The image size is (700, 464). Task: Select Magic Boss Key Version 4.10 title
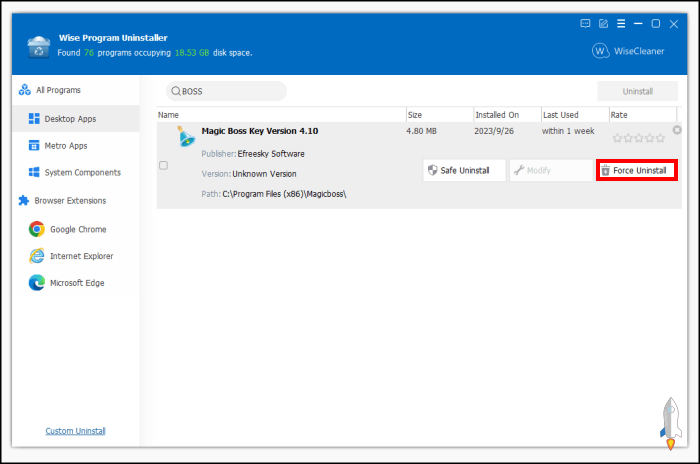(260, 131)
